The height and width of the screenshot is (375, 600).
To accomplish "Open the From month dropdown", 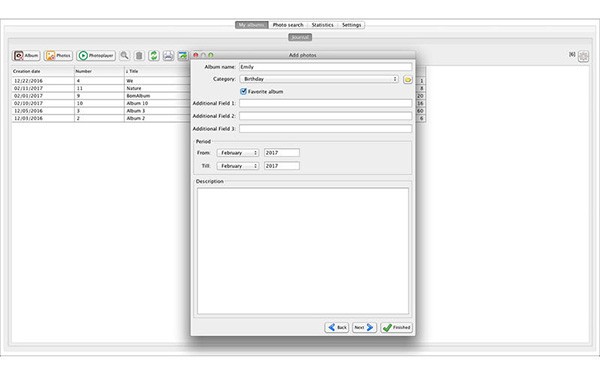I will [x=238, y=153].
